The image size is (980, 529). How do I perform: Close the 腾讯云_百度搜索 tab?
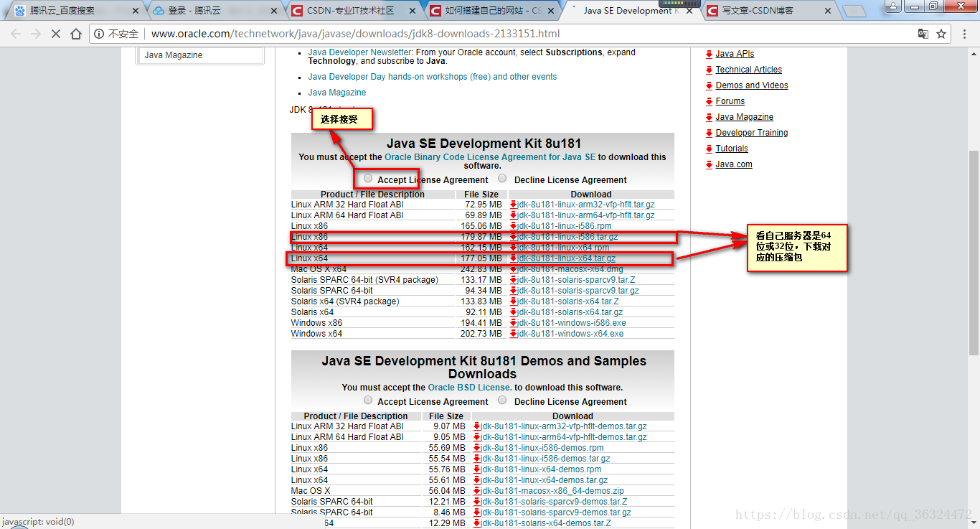pyautogui.click(x=136, y=11)
